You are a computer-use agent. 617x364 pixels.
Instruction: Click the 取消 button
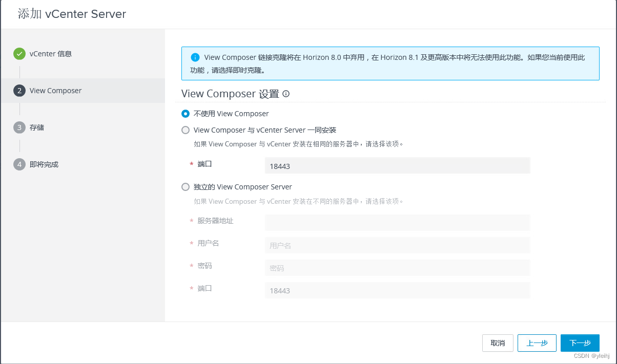point(498,343)
